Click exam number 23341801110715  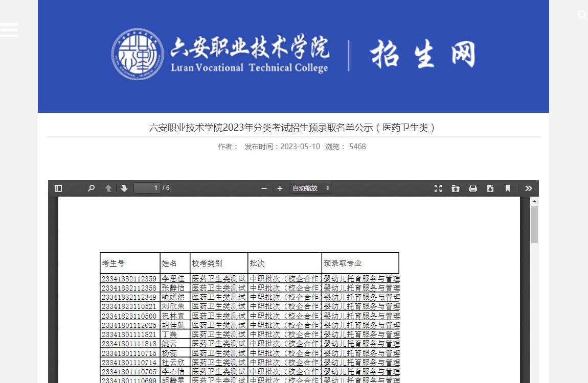(x=129, y=353)
